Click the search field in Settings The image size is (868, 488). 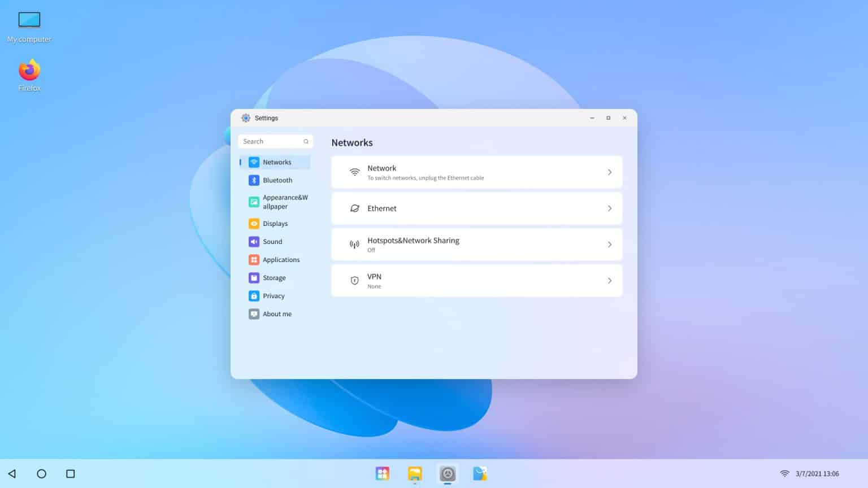275,141
